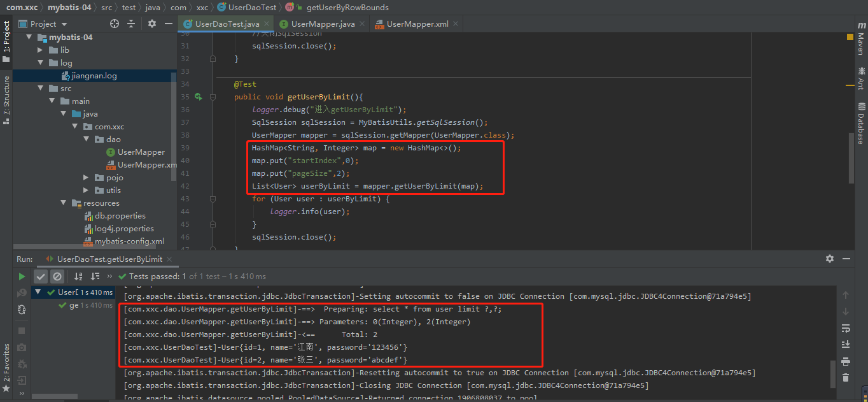Close UserMapper.java tab

(363, 24)
